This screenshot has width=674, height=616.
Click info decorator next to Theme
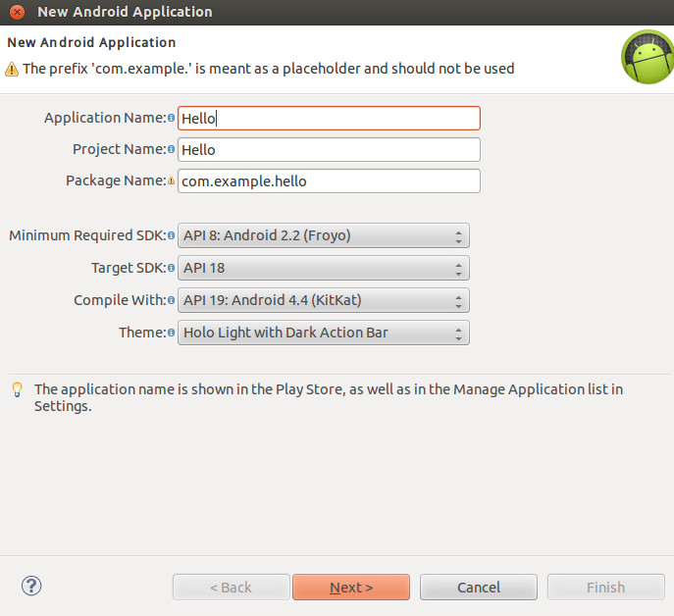click(x=172, y=334)
